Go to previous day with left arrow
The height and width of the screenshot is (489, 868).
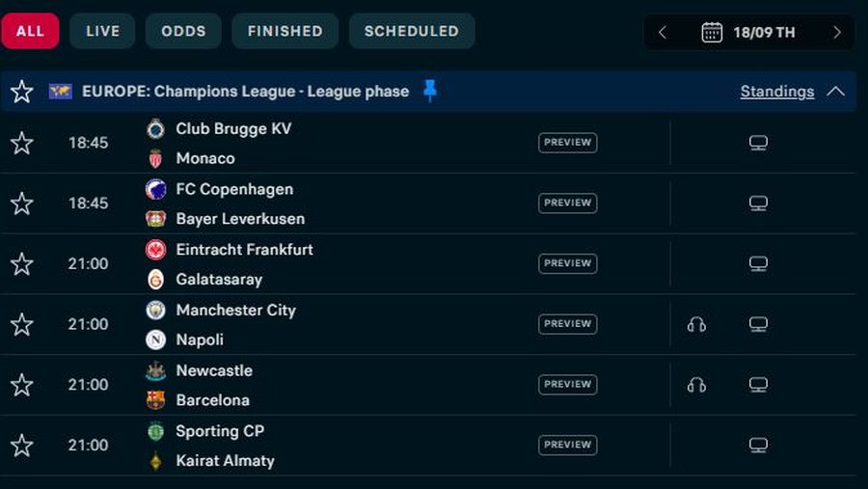663,32
